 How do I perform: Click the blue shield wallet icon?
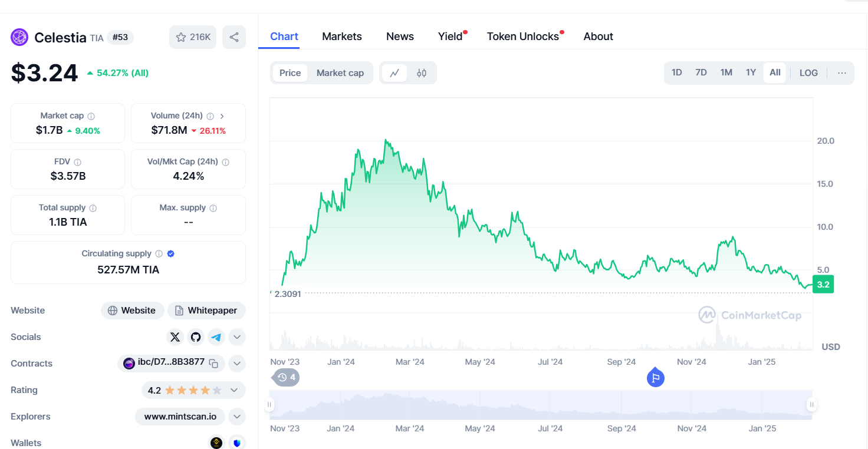pos(237,443)
